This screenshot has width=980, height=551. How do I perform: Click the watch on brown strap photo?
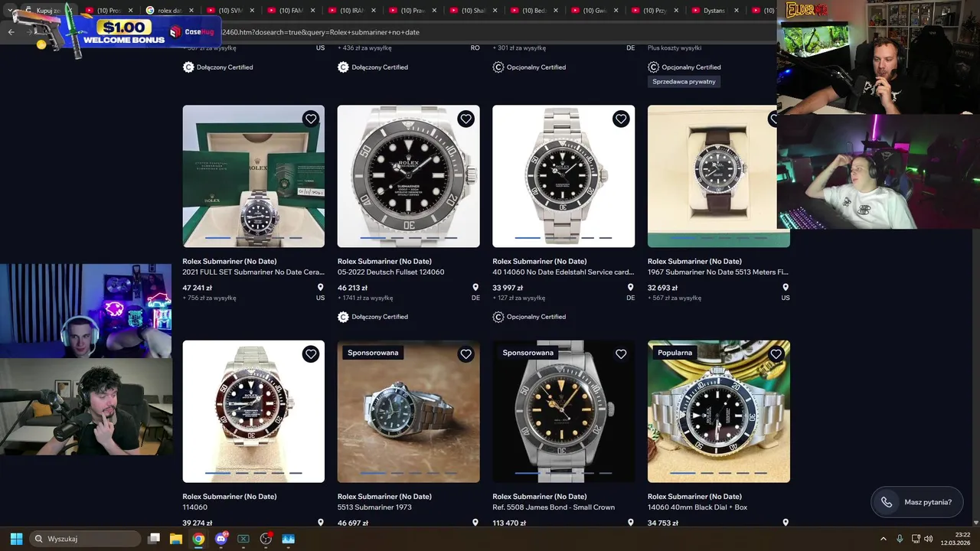coord(718,176)
